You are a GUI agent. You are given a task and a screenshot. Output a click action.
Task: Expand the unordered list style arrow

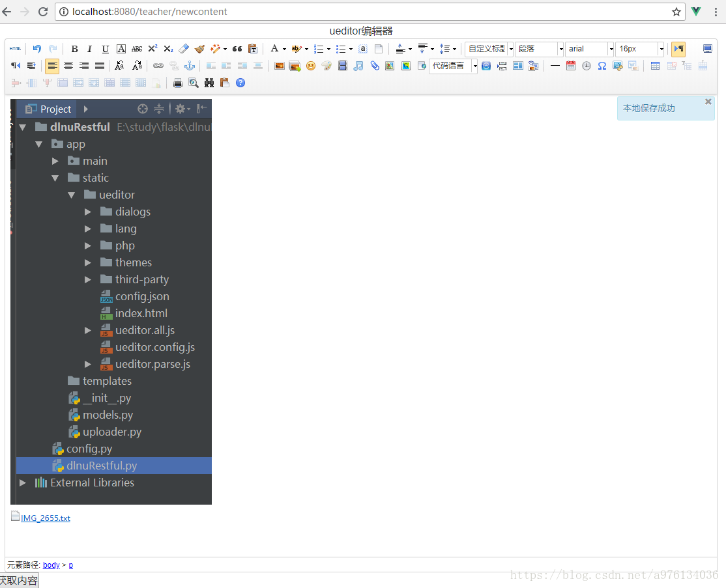click(x=351, y=49)
